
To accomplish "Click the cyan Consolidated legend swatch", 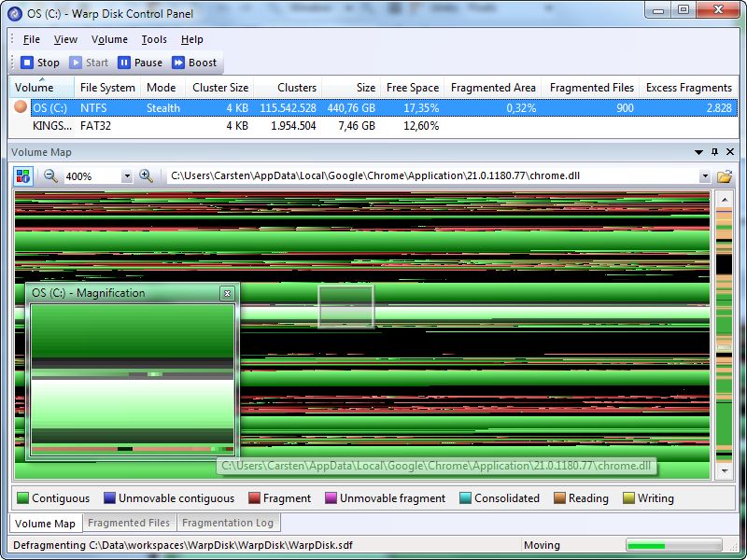I will click(465, 498).
